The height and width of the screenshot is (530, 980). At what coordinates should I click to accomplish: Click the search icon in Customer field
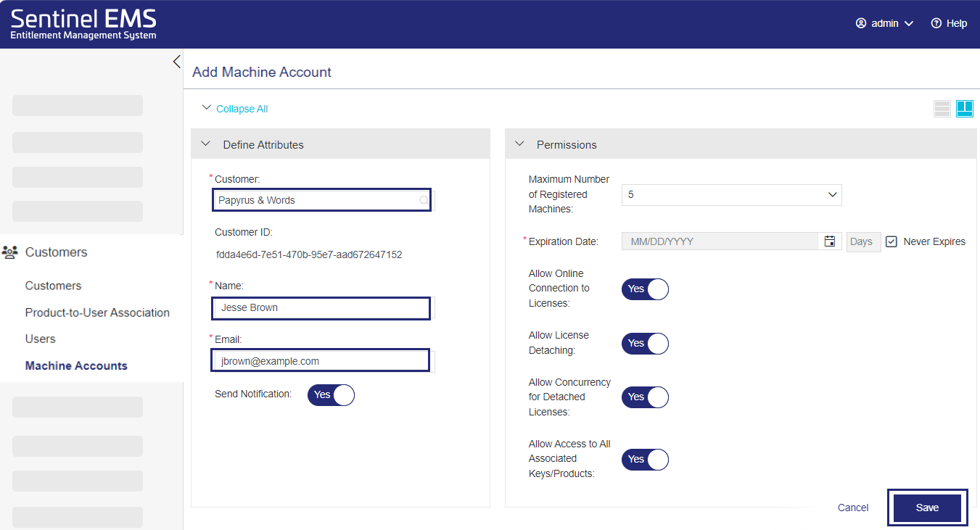(x=424, y=200)
